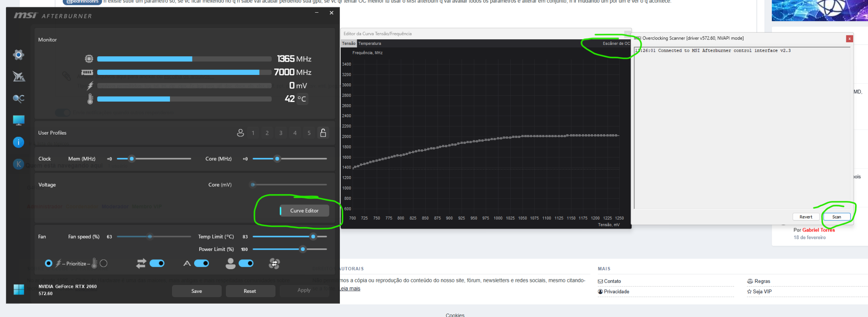This screenshot has width=868, height=317.
Task: Click Revert in the Overclocking Scanner
Action: 806,217
